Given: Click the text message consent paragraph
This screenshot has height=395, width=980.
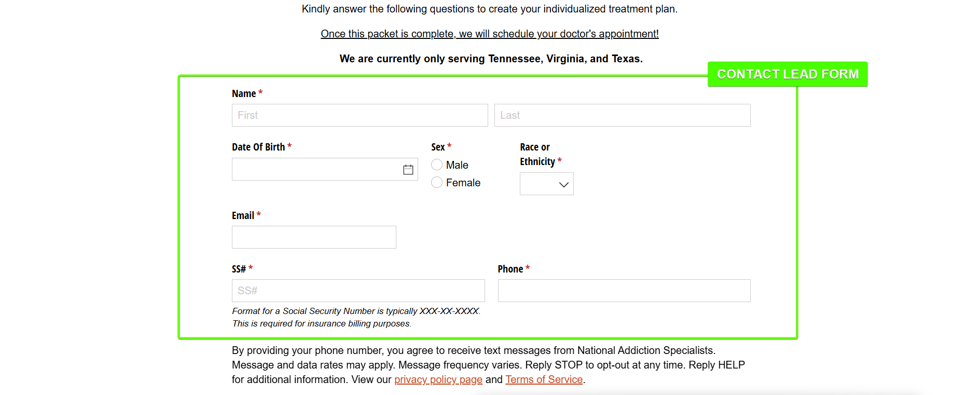Looking at the screenshot, I should [x=488, y=364].
